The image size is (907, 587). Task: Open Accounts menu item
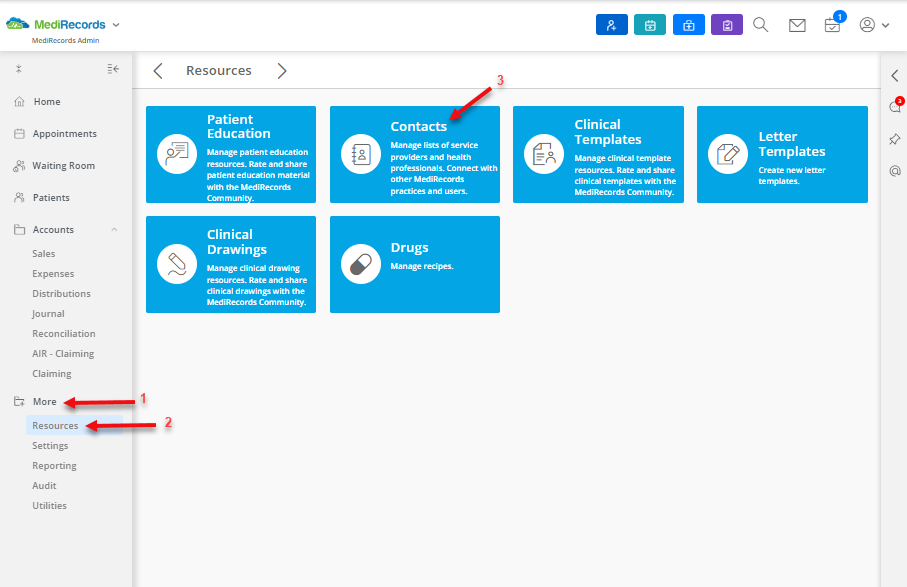pos(53,230)
